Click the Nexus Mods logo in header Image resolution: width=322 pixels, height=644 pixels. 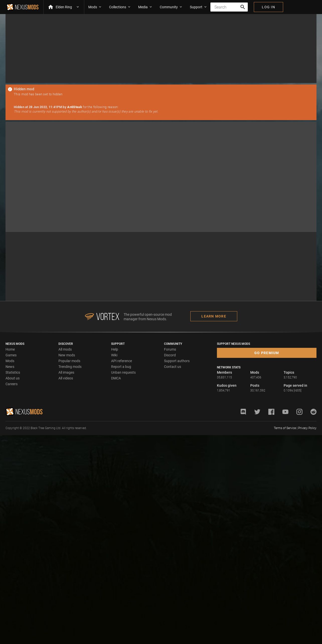(x=23, y=7)
